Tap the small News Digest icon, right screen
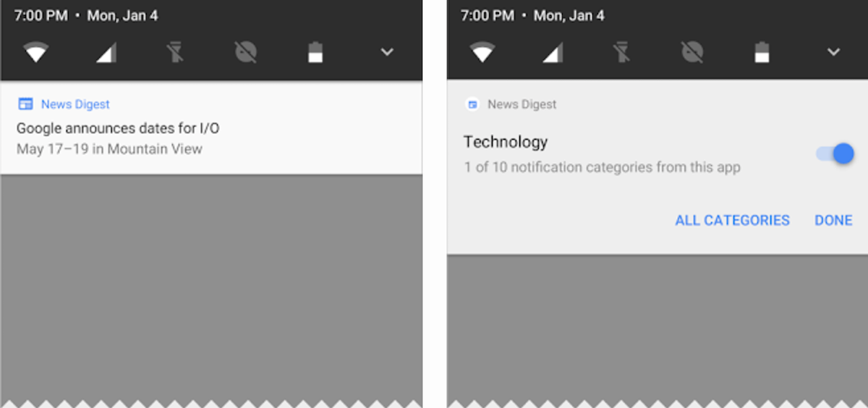This screenshot has width=868, height=408. pyautogui.click(x=472, y=104)
